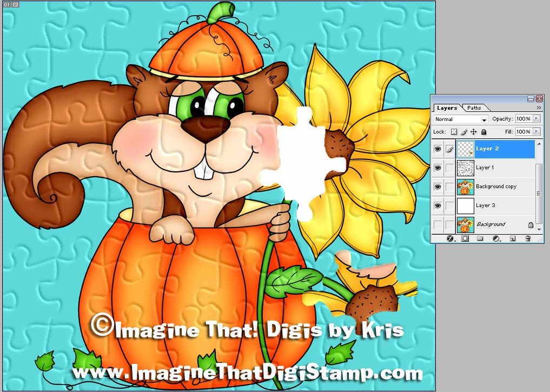Open the Add layer style button
This screenshot has height=392, width=550.
[x=450, y=238]
